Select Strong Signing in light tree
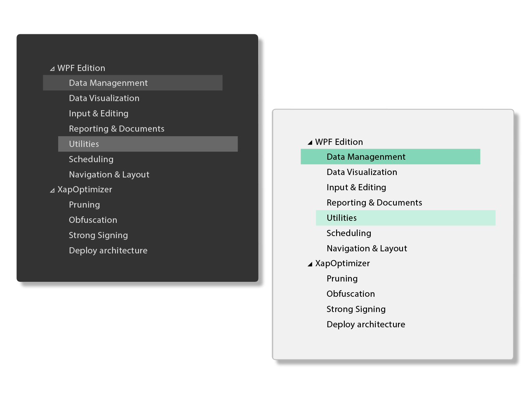 tap(356, 309)
